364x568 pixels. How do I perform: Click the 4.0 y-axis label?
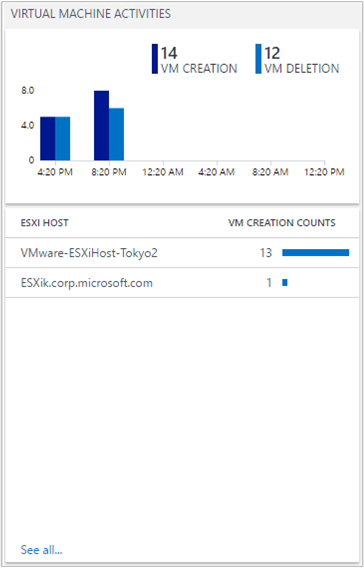(28, 125)
